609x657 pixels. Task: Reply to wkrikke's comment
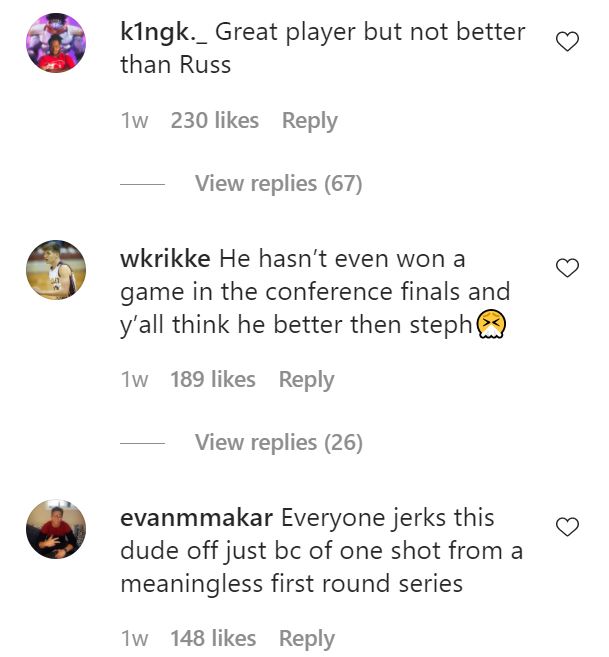[306, 380]
